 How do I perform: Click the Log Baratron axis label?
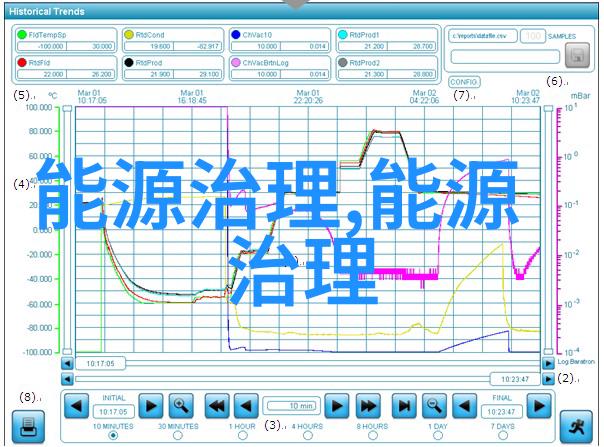[x=576, y=362]
